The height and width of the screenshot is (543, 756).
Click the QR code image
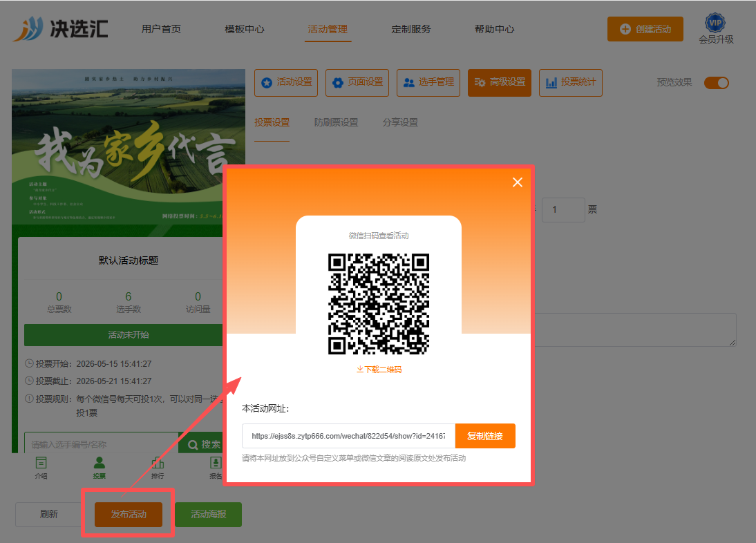379,304
